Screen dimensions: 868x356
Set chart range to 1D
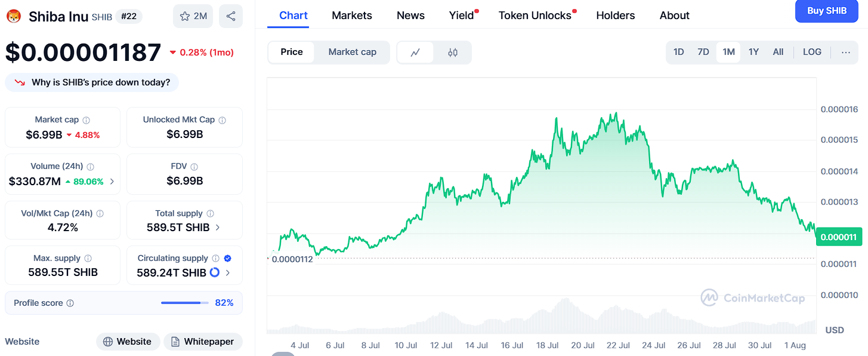[x=679, y=52]
